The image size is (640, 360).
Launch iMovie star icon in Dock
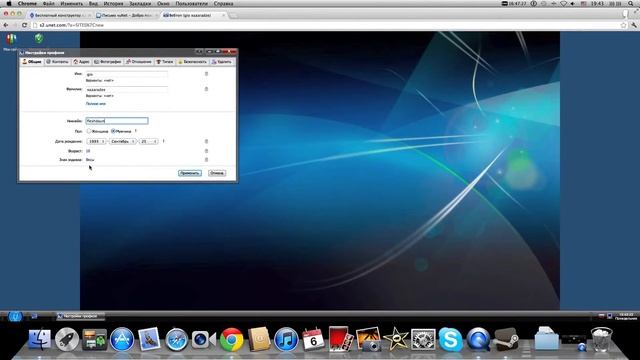(x=396, y=340)
